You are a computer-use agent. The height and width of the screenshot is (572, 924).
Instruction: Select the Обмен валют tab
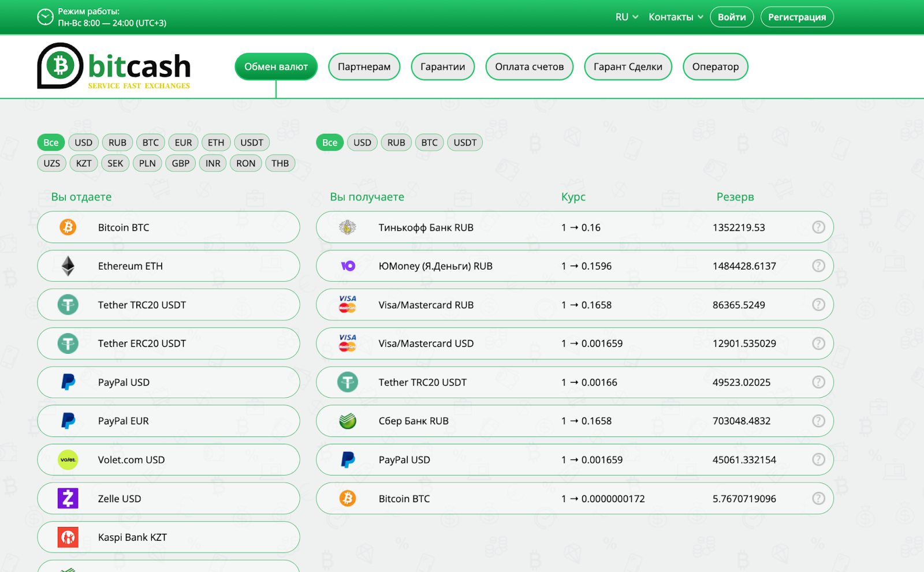pyautogui.click(x=276, y=66)
